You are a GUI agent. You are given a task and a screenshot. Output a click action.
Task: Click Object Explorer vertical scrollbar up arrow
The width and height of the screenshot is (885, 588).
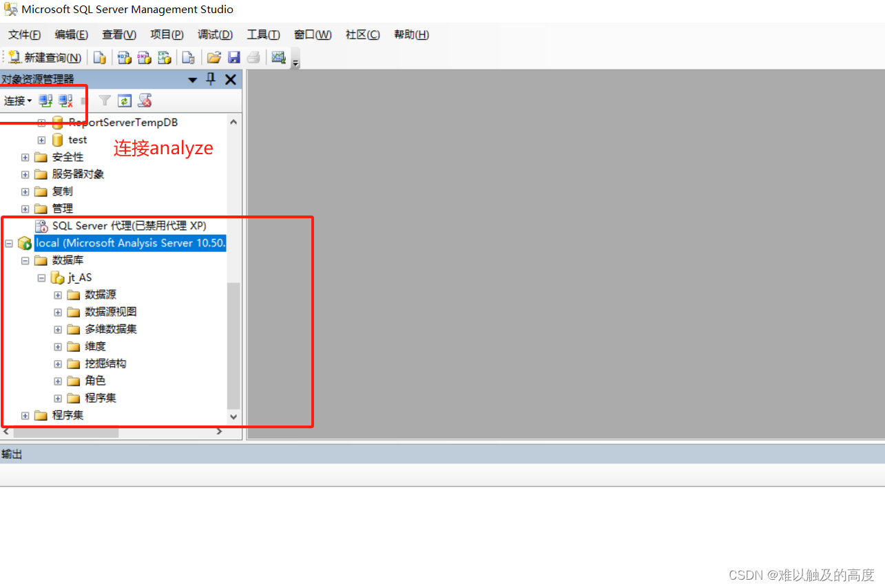tap(233, 122)
